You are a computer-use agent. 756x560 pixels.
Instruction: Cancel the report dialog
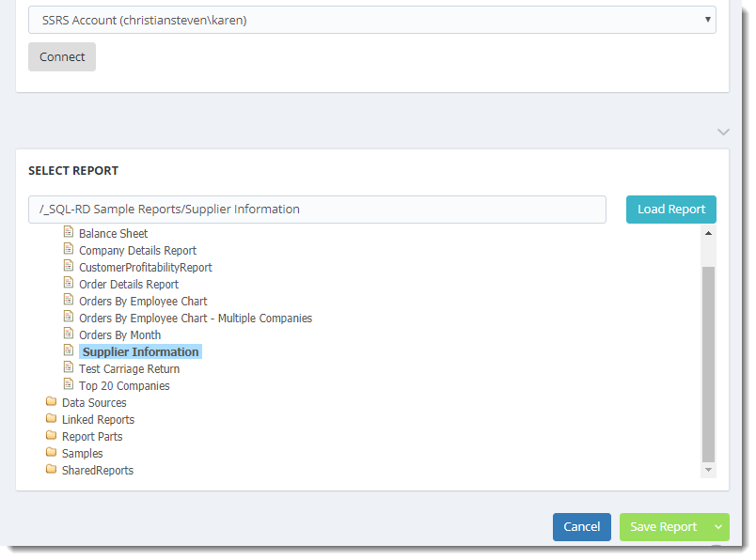click(x=582, y=527)
